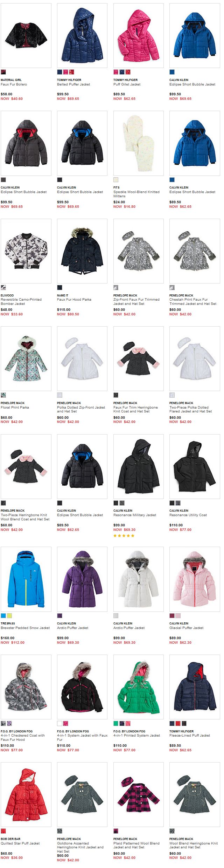This screenshot has height=868, width=224.
Task: Pick pink swatch under 4-in-1 System Jacket with Faux Fur
Action: coord(66,723)
